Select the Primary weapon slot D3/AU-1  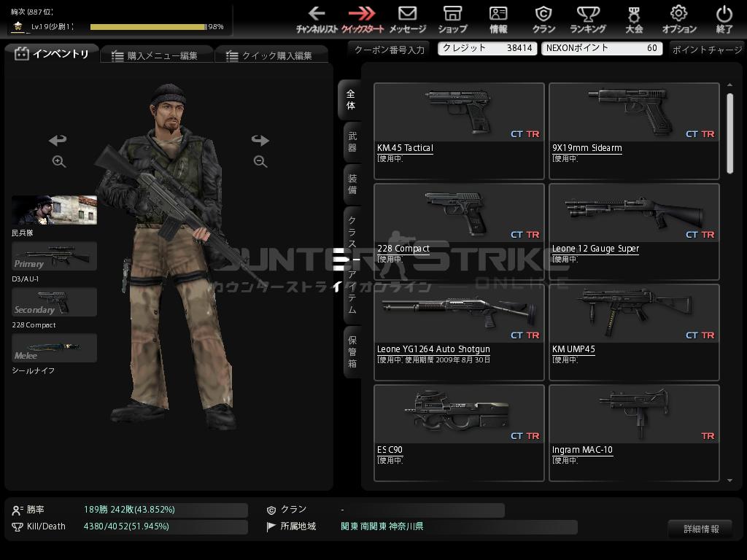coord(54,256)
